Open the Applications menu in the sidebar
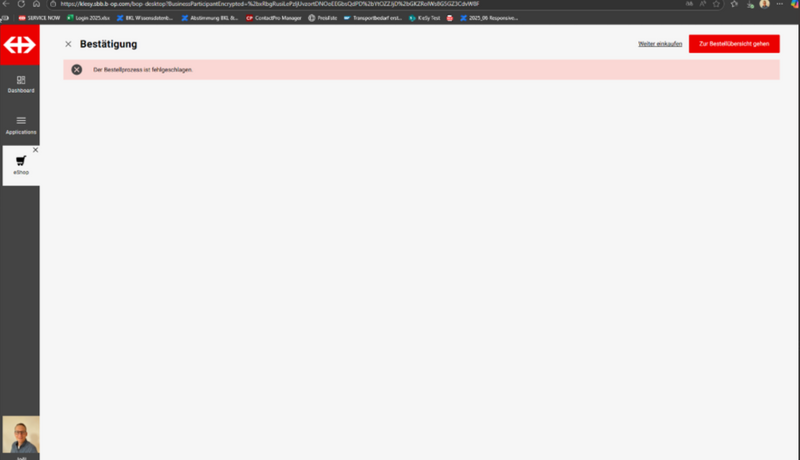Screen dimensions: 800x460 click(20, 125)
